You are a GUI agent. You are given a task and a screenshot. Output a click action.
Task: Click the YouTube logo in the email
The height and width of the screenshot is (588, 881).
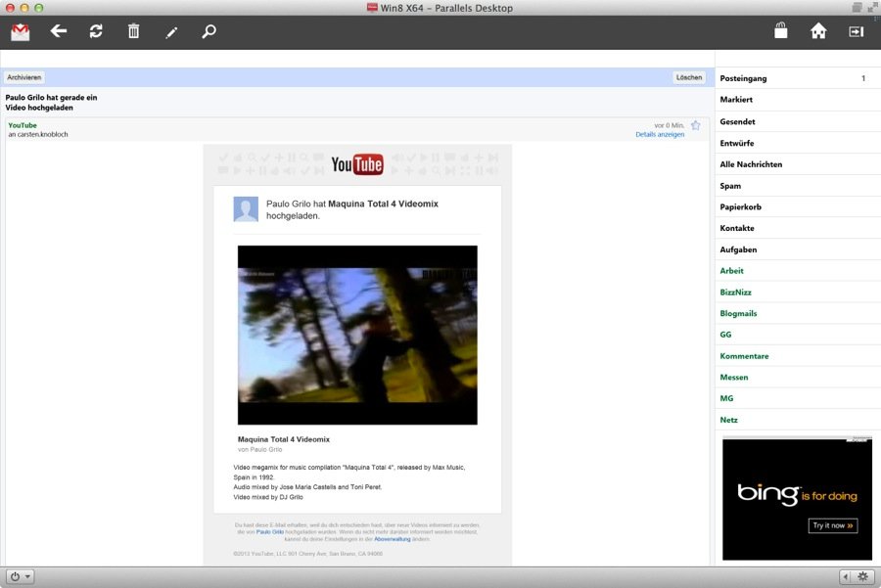pyautogui.click(x=357, y=164)
